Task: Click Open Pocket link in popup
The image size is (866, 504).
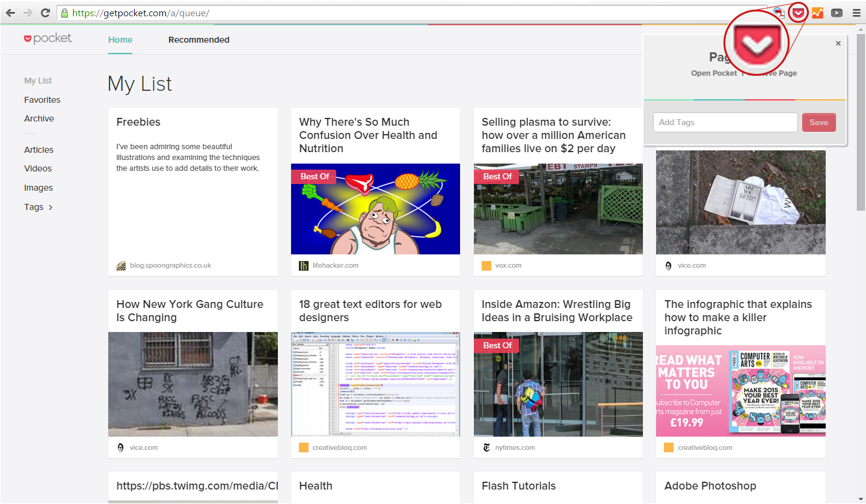Action: pos(714,73)
